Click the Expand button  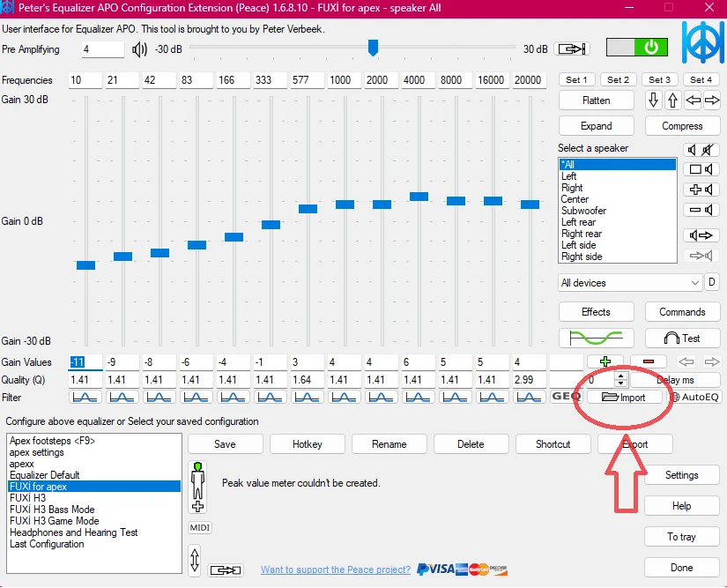pos(597,126)
